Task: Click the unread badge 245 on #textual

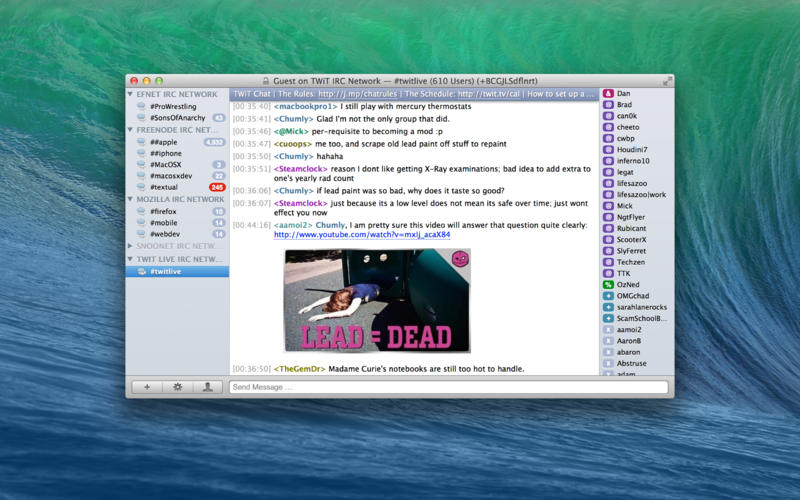Action: click(216, 187)
